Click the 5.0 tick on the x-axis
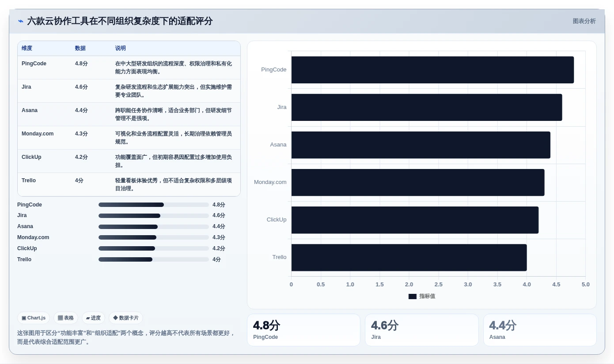Image resolution: width=614 pixels, height=364 pixels. point(585,285)
